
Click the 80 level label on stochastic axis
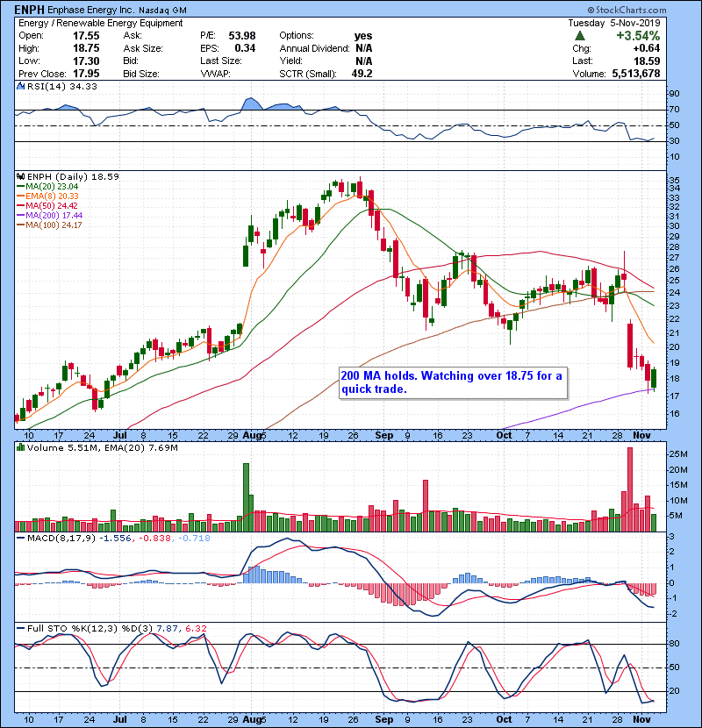(x=674, y=644)
